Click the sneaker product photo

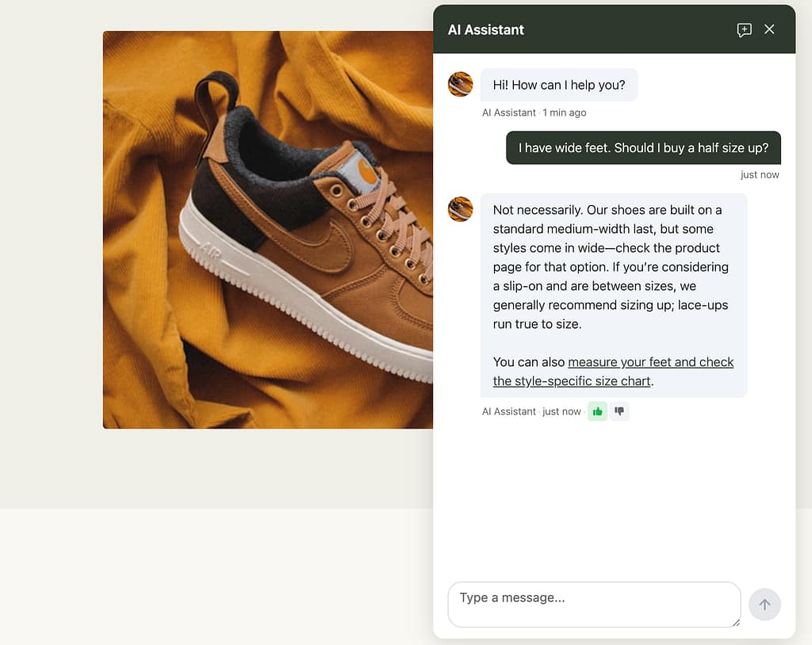point(268,229)
